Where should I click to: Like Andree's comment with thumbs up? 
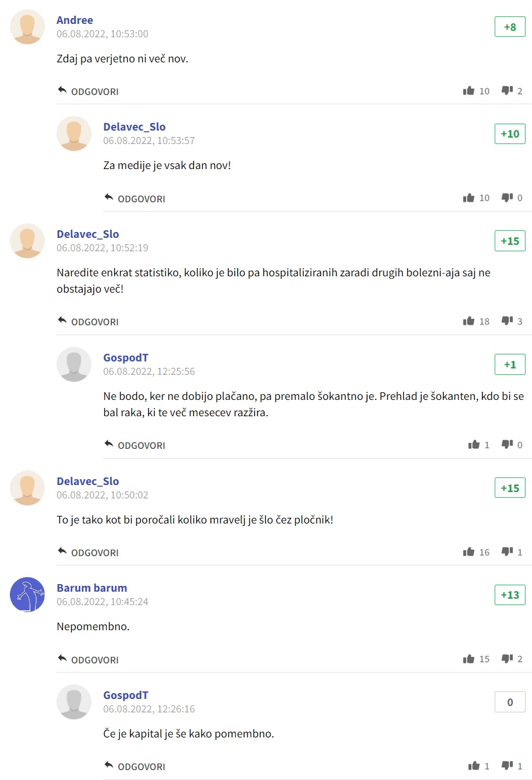[468, 91]
